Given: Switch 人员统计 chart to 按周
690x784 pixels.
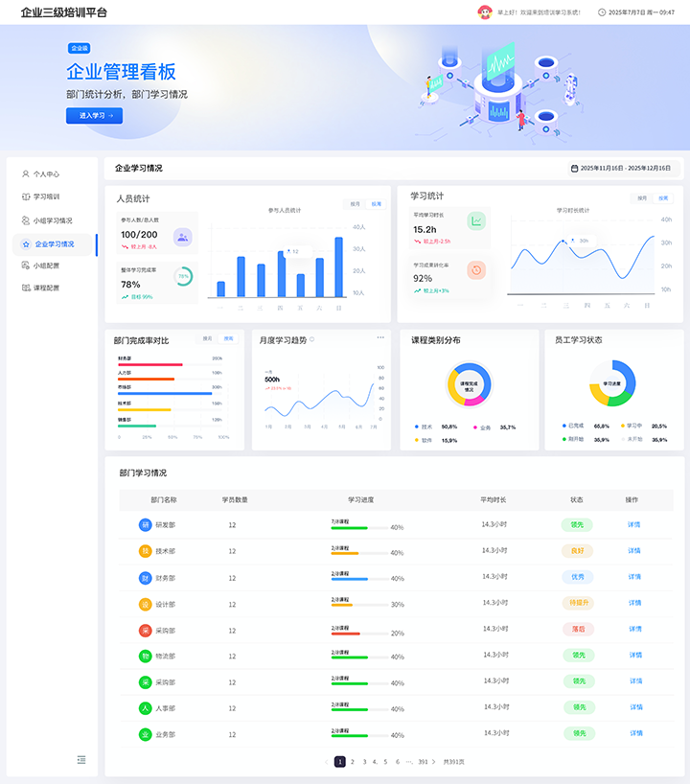Looking at the screenshot, I should tap(376, 204).
